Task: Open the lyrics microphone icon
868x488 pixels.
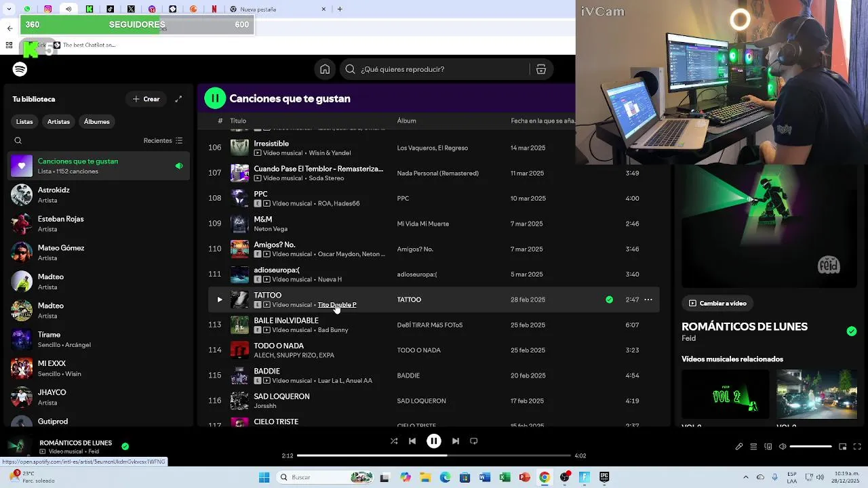Action: click(x=739, y=447)
